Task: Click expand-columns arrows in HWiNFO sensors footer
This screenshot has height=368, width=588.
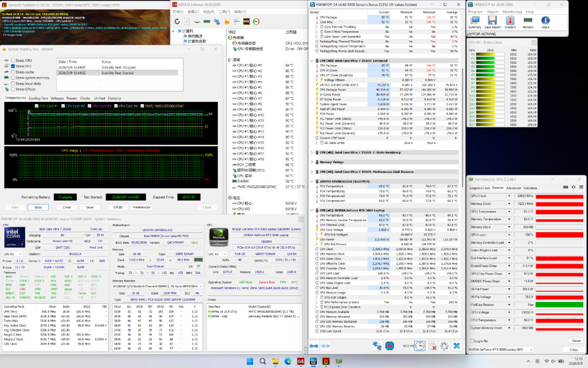Action: [314, 346]
